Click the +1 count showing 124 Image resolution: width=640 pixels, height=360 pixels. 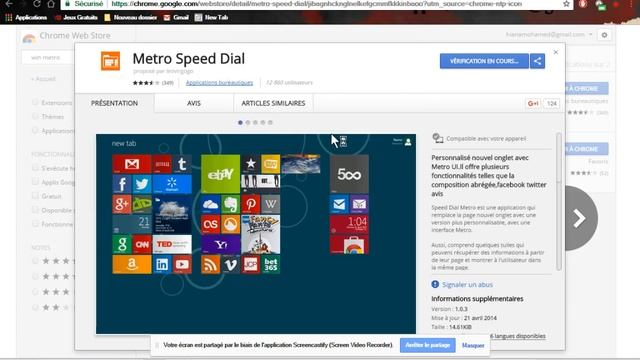(x=552, y=104)
